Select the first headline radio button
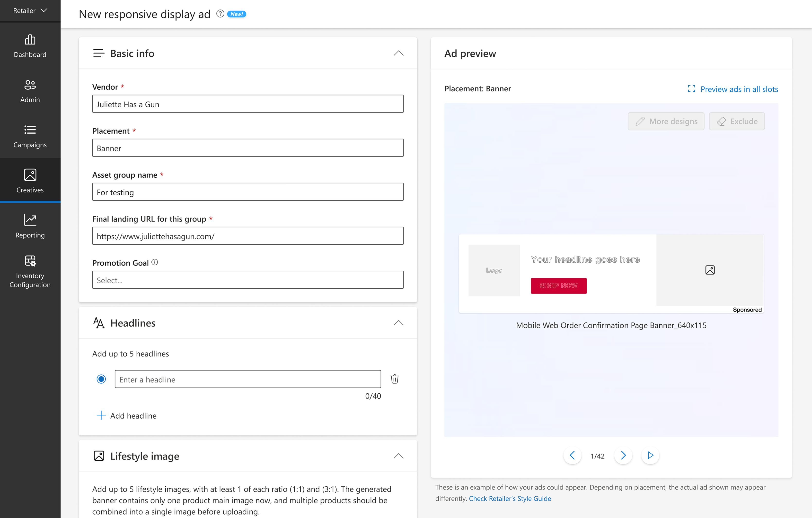The height and width of the screenshot is (518, 812). coord(101,379)
